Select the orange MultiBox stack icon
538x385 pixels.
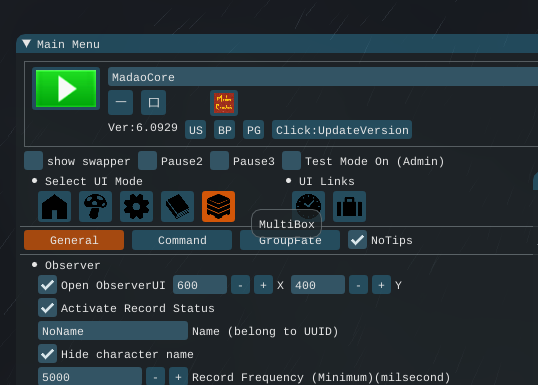(219, 207)
